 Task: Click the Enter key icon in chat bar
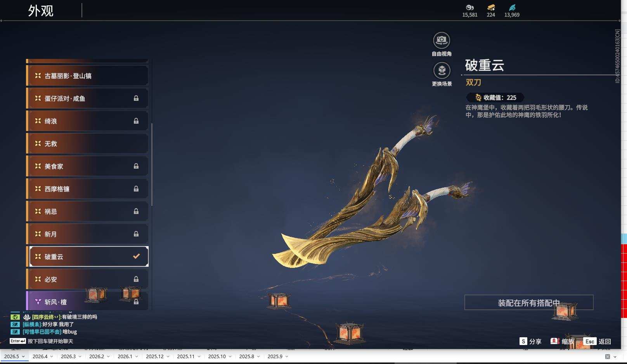tap(18, 341)
